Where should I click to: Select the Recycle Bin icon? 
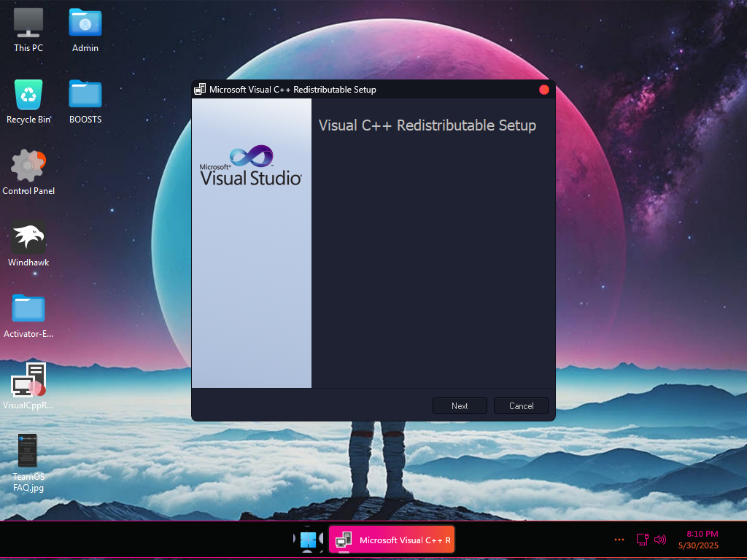tap(28, 94)
